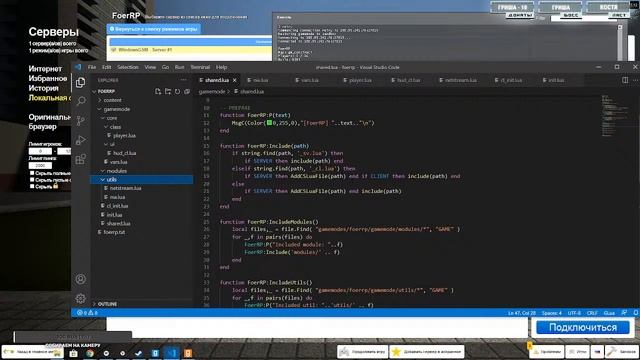Screen dimensions: 640x360
Task: Click green color swatch on line 12
Action: pyautogui.click(x=269, y=123)
